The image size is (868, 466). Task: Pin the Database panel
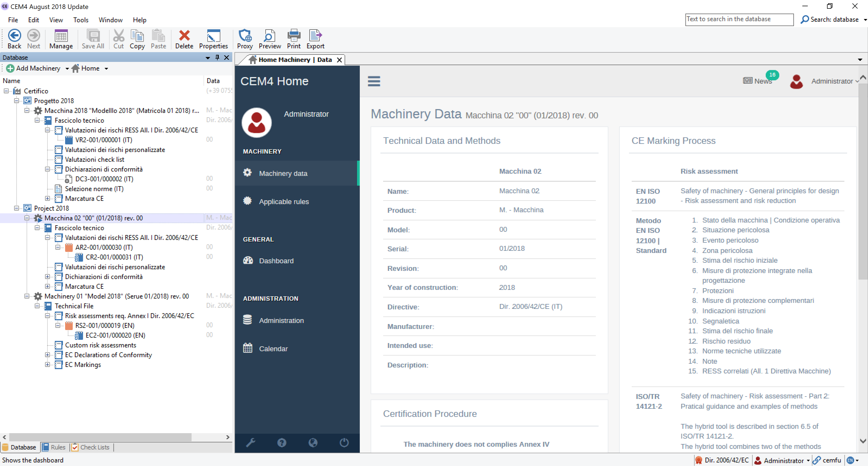tap(217, 57)
